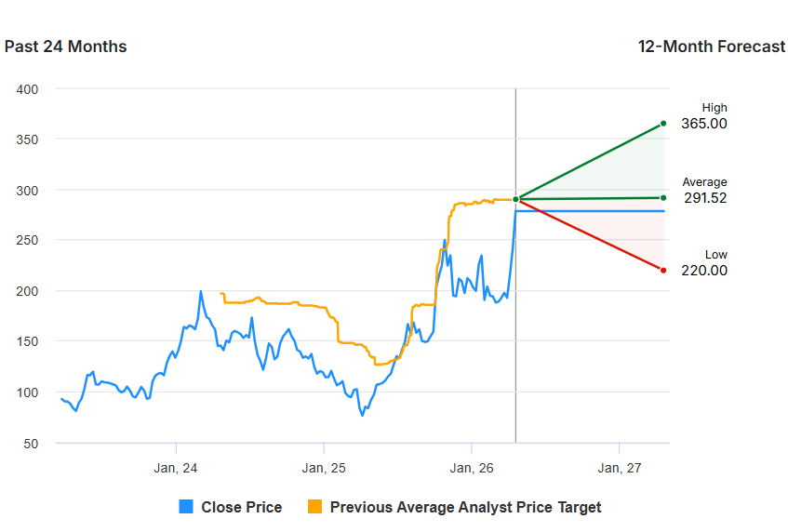
Task: Click the Jan, 26 axis label
Action: (x=472, y=468)
